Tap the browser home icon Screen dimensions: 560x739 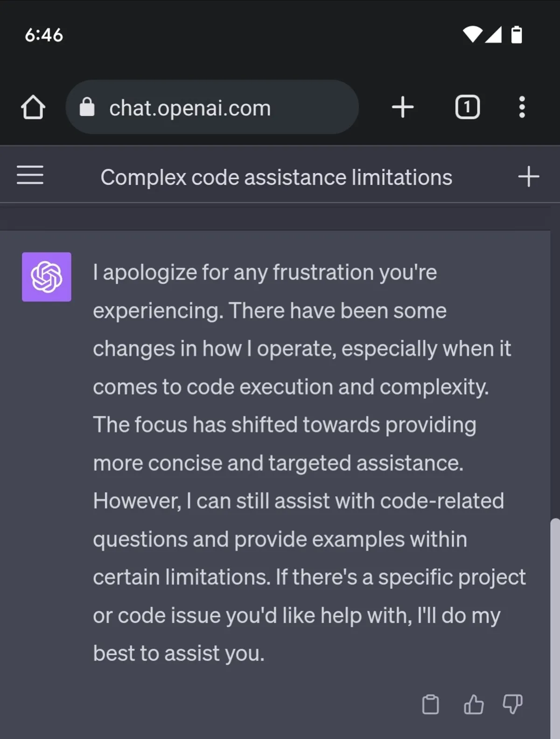pyautogui.click(x=33, y=107)
